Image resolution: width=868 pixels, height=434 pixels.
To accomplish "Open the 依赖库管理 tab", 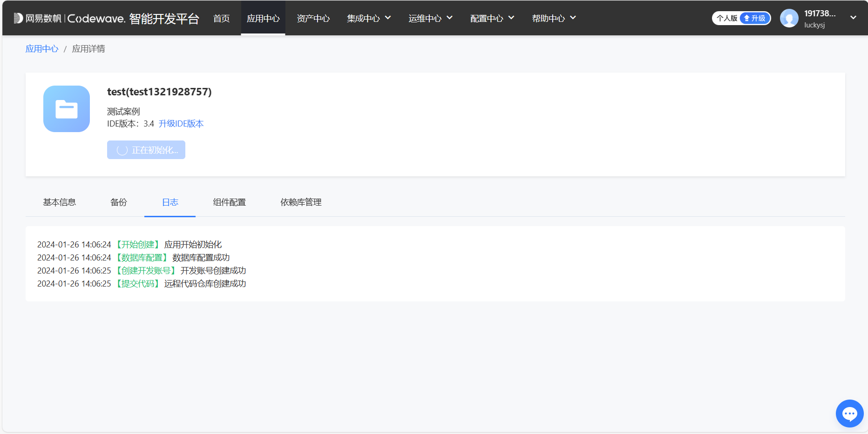I will pos(300,202).
